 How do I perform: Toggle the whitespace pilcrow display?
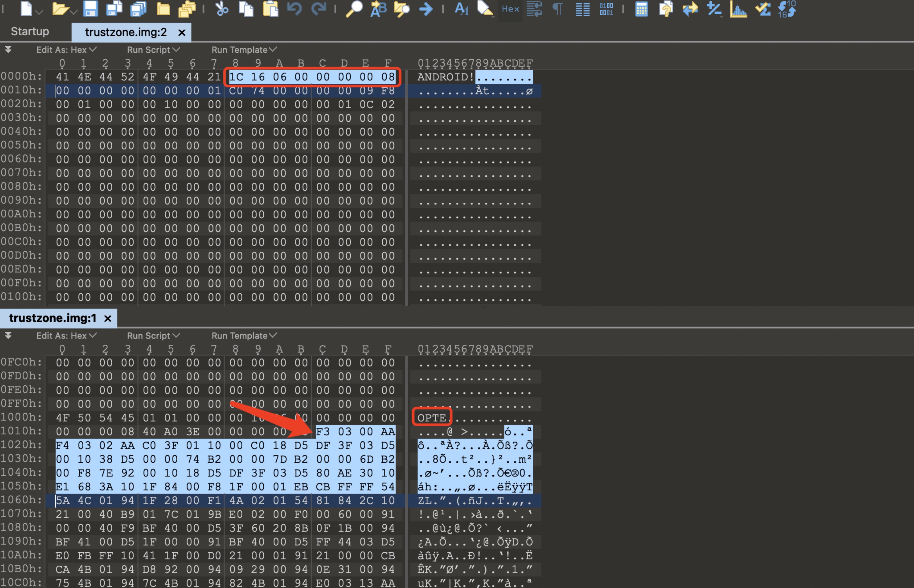tap(557, 8)
